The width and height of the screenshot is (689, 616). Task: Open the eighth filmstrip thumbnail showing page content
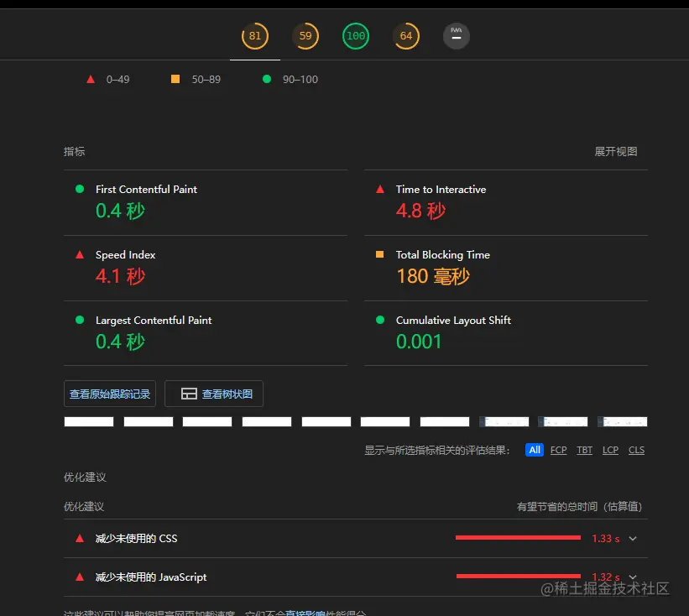coord(504,422)
